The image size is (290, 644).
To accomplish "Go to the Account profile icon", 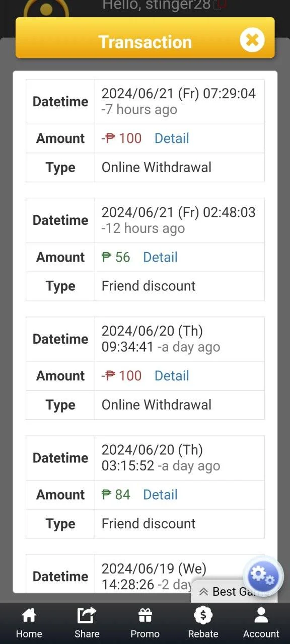I will [261, 615].
